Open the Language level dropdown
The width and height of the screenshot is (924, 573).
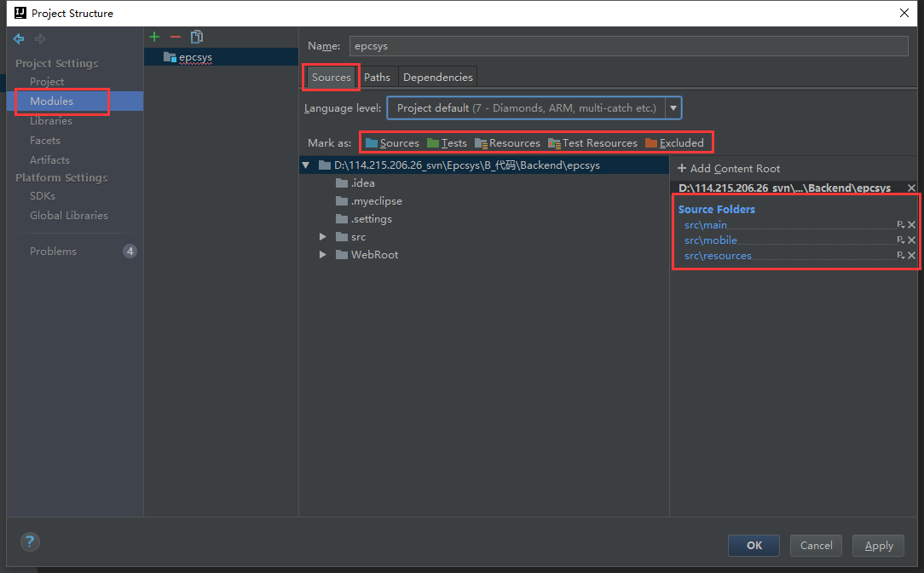673,108
